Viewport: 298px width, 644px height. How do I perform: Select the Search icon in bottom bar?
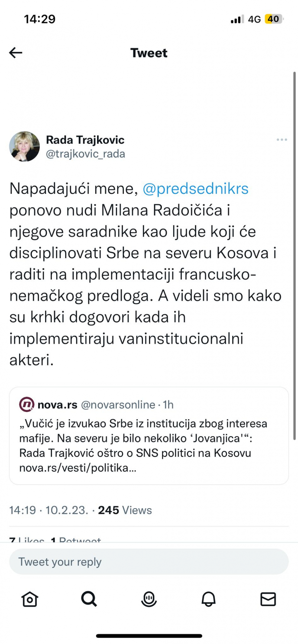(x=89, y=599)
